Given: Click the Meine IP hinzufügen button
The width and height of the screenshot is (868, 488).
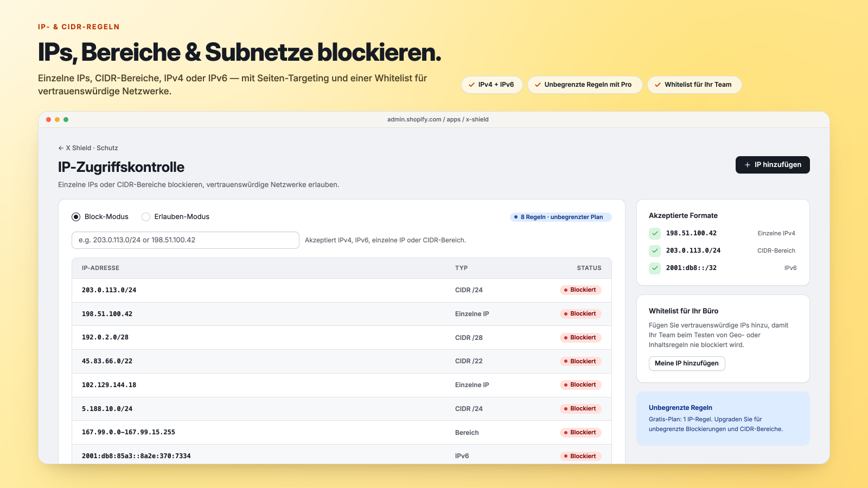Looking at the screenshot, I should pyautogui.click(x=687, y=363).
